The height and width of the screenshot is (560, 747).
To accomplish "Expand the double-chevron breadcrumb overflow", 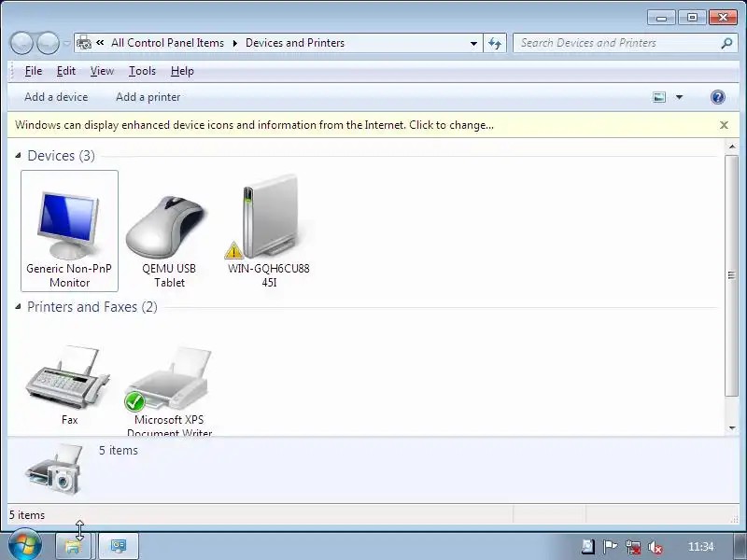I will click(x=100, y=42).
